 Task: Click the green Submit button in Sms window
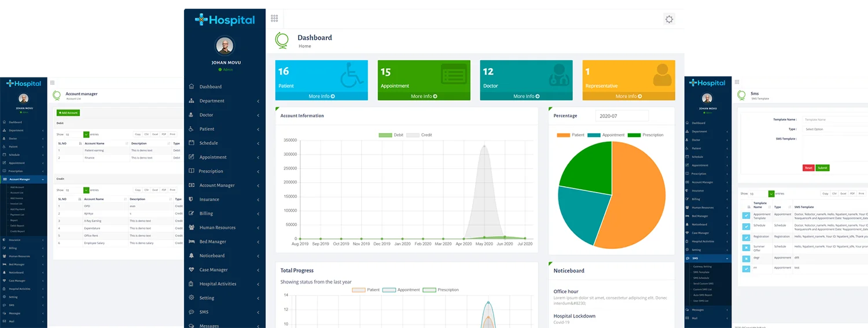(822, 168)
